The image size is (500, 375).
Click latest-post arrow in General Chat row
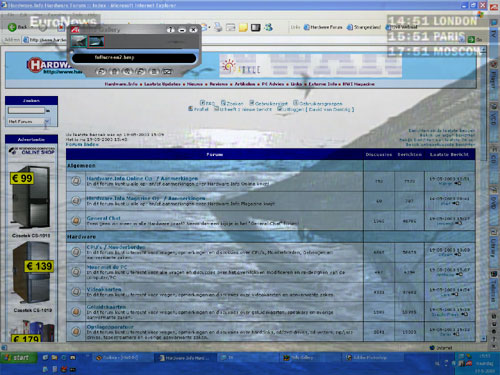(458, 223)
